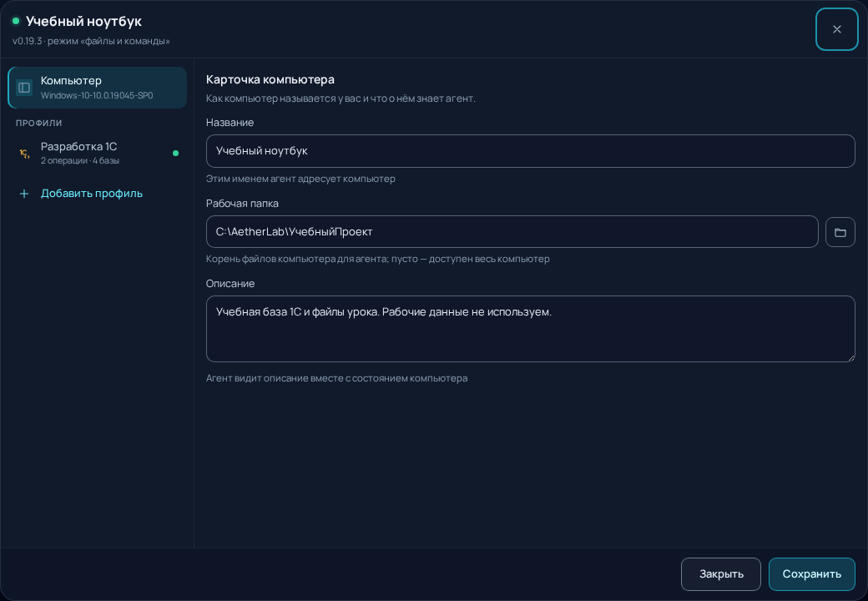Screen dimensions: 868x601
Task: Open the Разработка 1С profile
Action: 98,154
